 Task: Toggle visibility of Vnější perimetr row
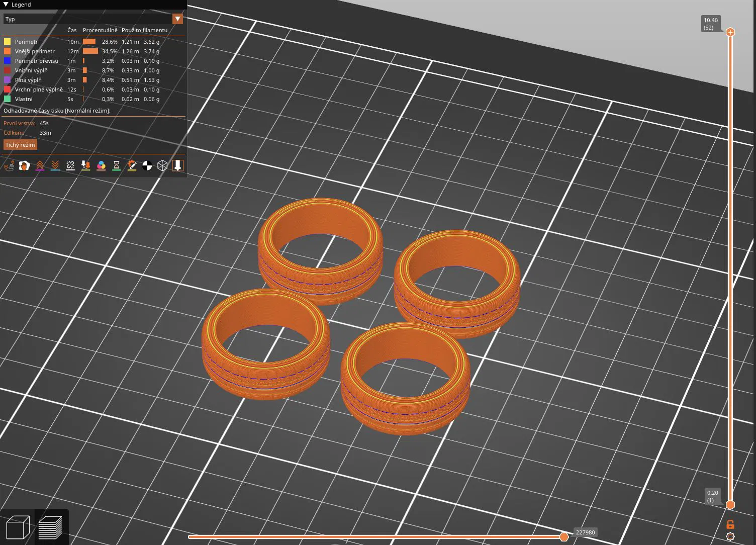click(x=93, y=51)
